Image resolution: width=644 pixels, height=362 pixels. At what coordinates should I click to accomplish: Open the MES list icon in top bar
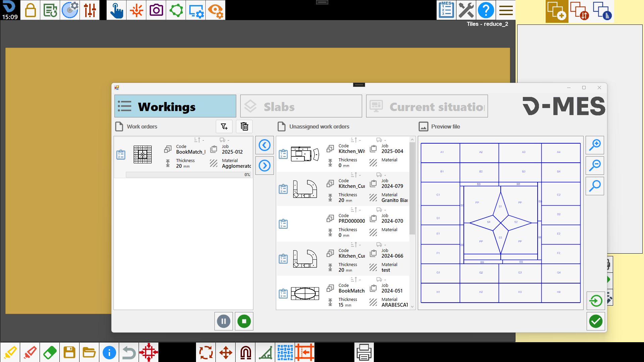coord(446,10)
